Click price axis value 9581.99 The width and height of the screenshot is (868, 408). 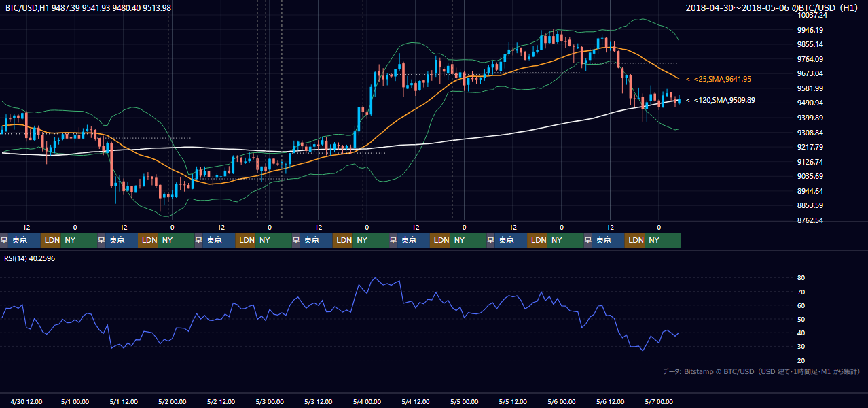click(810, 88)
